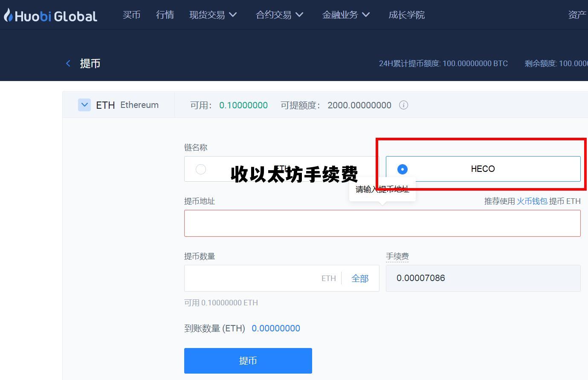
Task: Open the 合约交易 dropdown
Action: point(279,15)
